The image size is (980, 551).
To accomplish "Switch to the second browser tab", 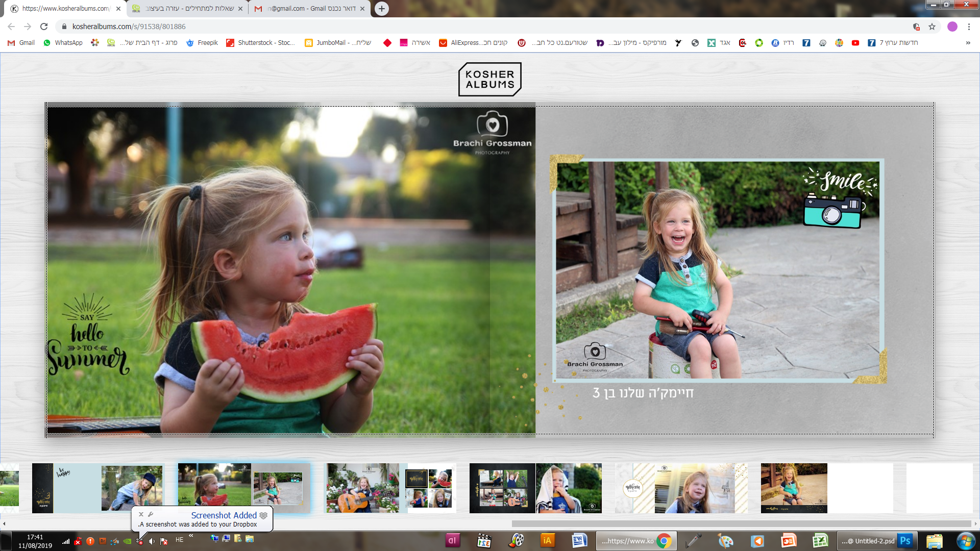I will 187,9.
